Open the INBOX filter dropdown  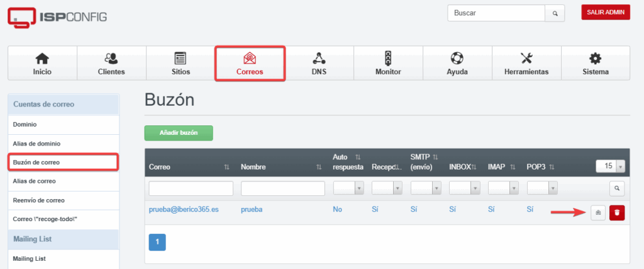click(465, 188)
